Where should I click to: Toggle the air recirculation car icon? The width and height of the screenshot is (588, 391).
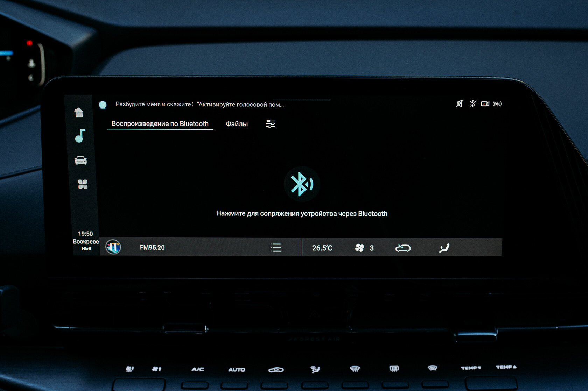(x=403, y=248)
